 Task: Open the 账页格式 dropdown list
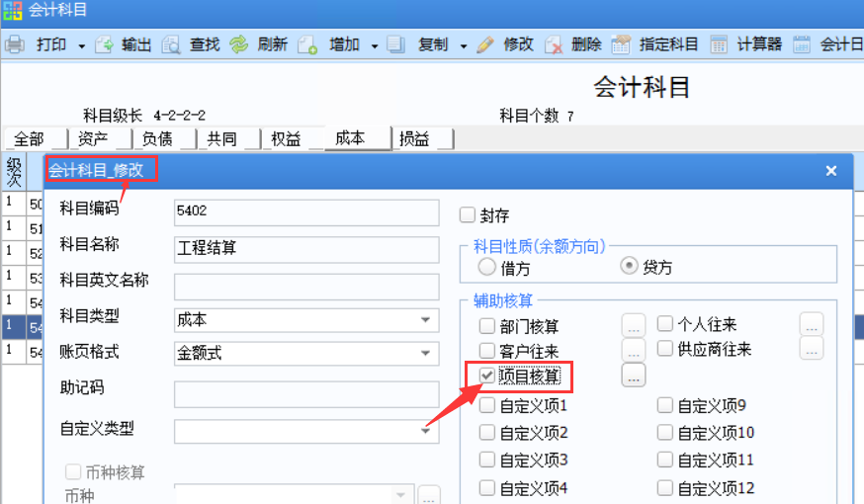(x=425, y=352)
